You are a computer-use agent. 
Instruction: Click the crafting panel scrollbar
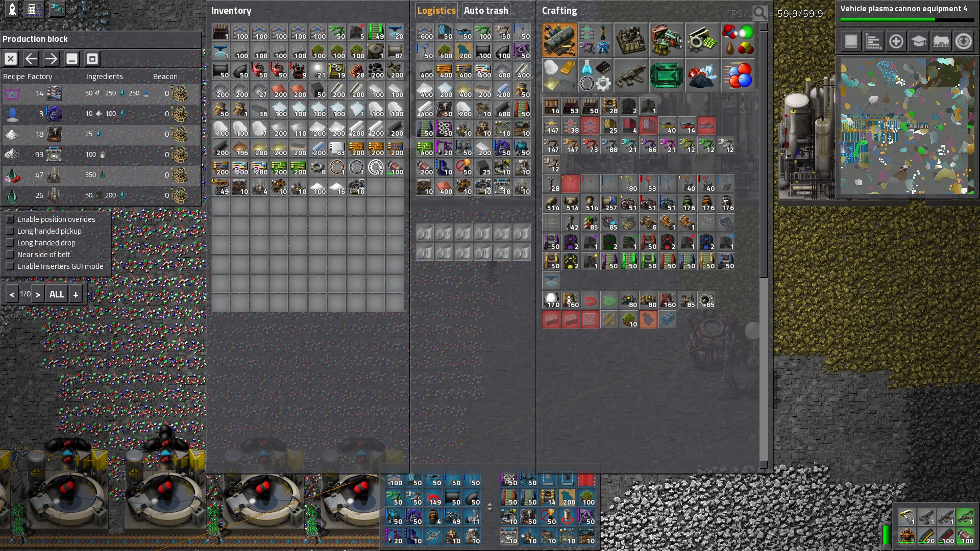[764, 153]
